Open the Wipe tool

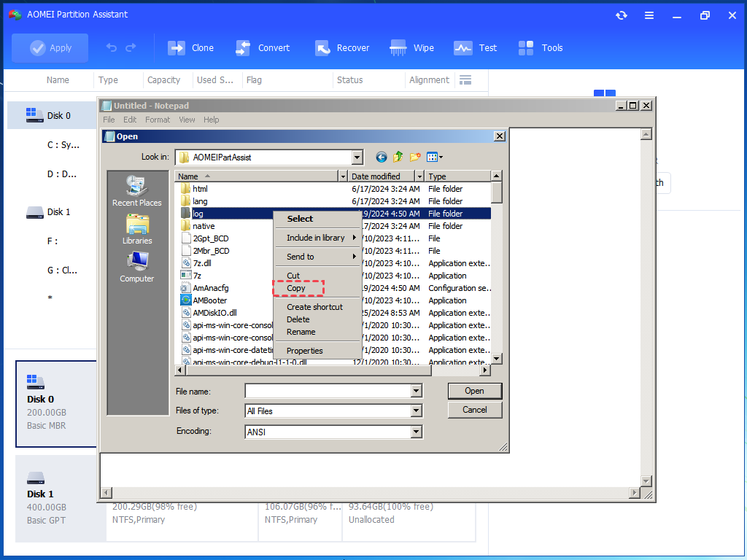(x=411, y=47)
